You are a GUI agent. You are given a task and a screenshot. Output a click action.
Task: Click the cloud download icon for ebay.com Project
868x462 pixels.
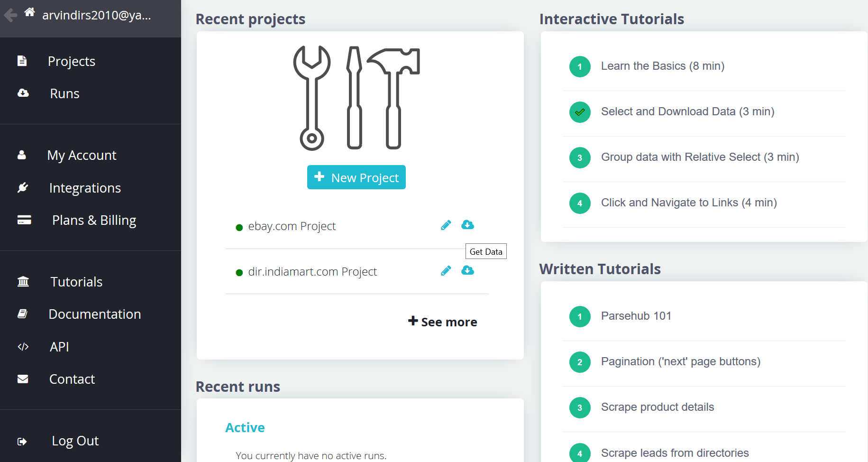point(467,225)
